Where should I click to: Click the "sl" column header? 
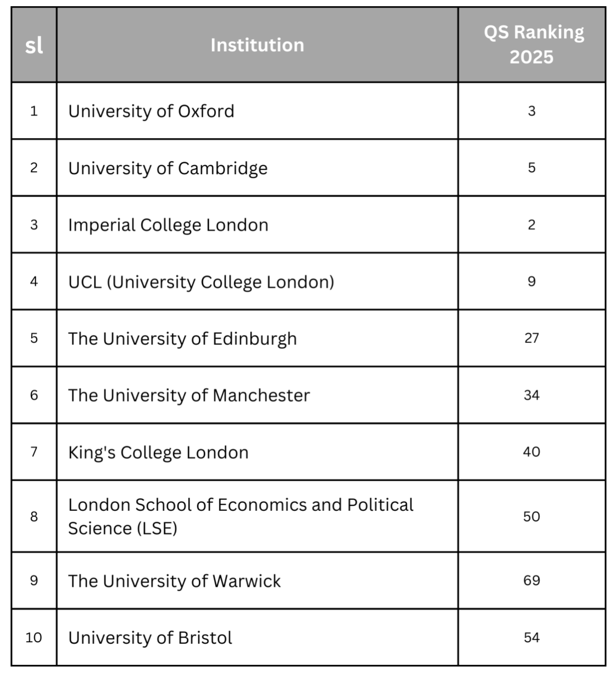[34, 45]
